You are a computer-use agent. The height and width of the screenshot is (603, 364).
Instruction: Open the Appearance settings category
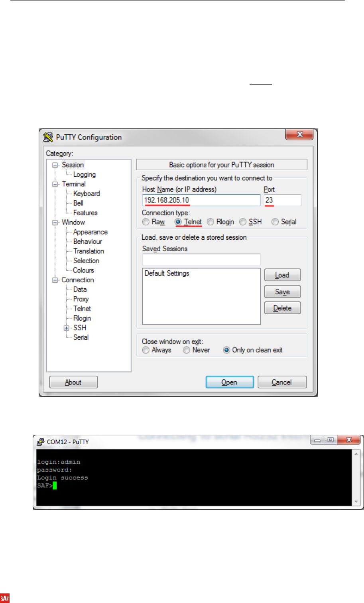(x=91, y=232)
